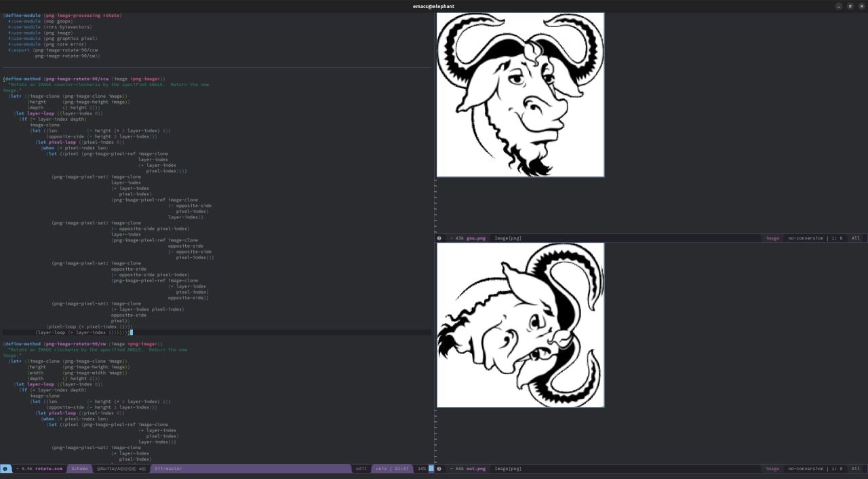Open Image[png] mode menu for gnu.png

click(x=508, y=238)
